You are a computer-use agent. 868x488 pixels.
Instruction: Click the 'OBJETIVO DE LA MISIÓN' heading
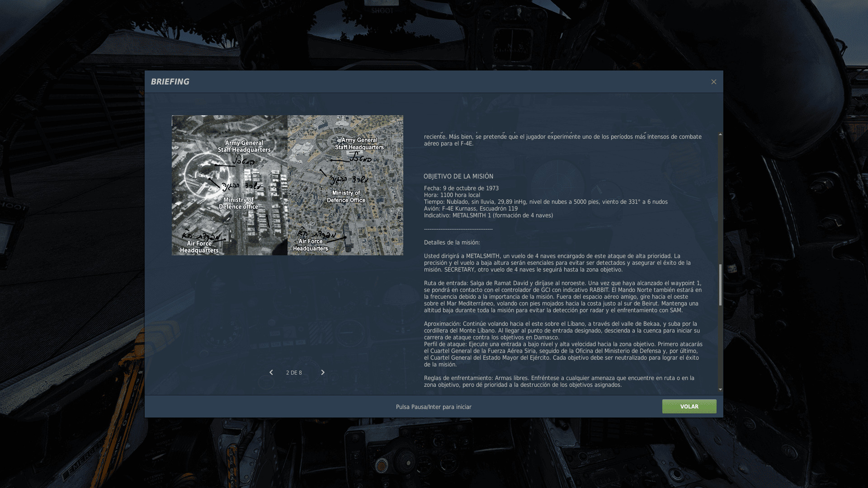coord(458,176)
